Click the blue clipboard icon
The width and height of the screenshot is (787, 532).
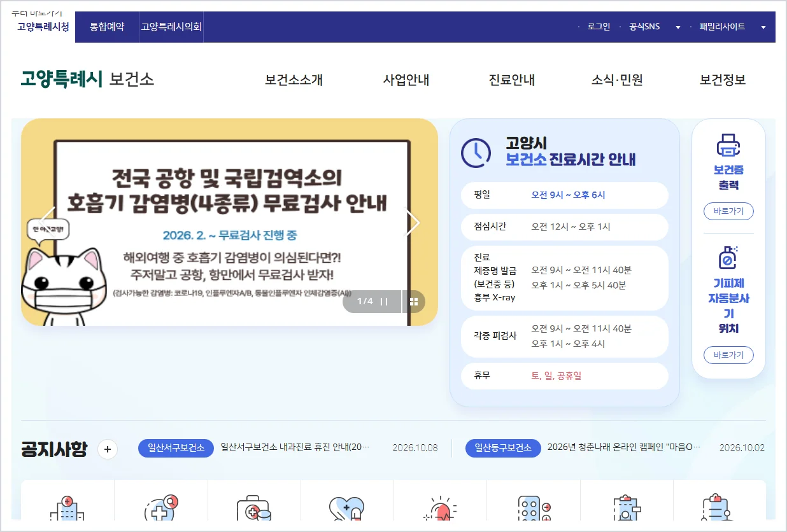(x=627, y=509)
